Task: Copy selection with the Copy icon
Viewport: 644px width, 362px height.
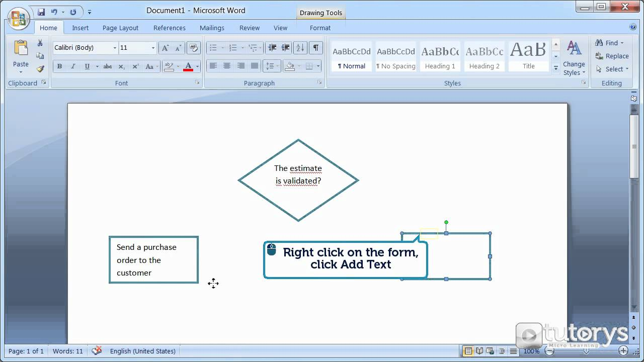Action: [40, 56]
